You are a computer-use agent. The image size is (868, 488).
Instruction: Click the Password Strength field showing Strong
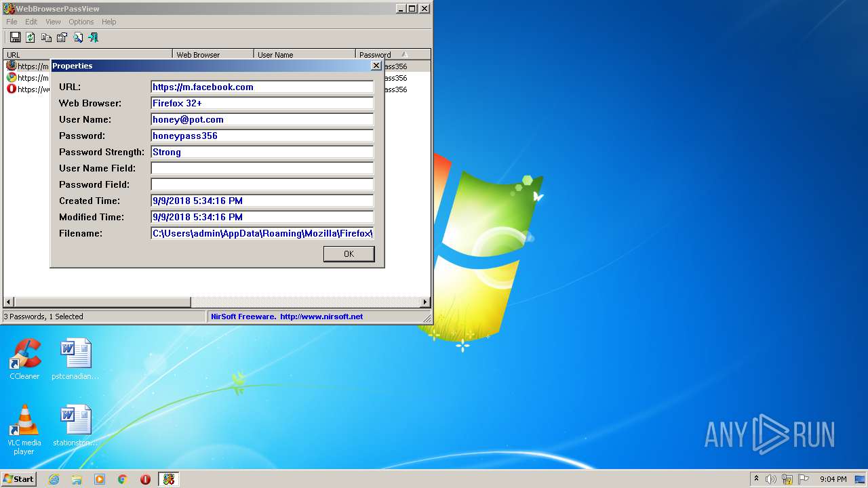[x=262, y=152]
